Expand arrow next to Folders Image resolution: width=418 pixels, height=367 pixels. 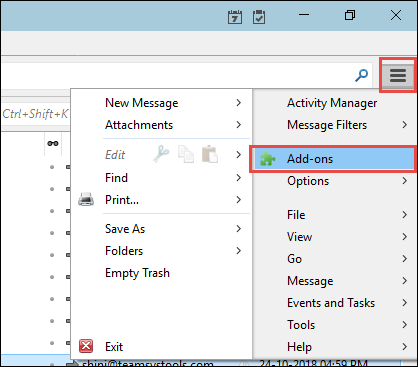pyautogui.click(x=238, y=251)
